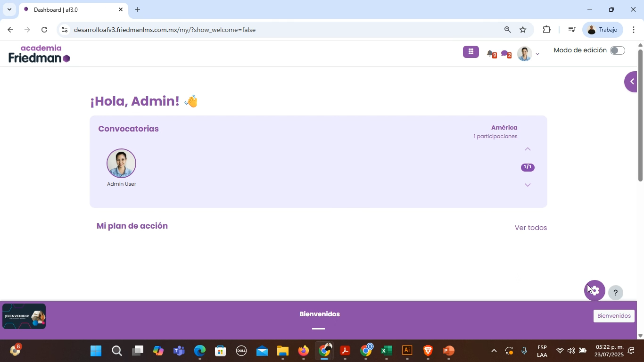Screen dimensions: 644x362
Task: Open Adobe Acrobat from taskbar
Action: 345,351
